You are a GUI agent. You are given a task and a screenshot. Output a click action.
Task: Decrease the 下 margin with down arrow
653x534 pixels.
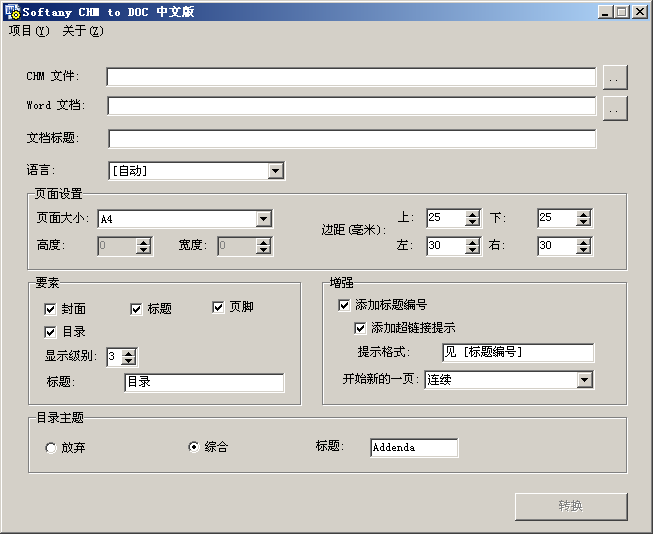(584, 223)
